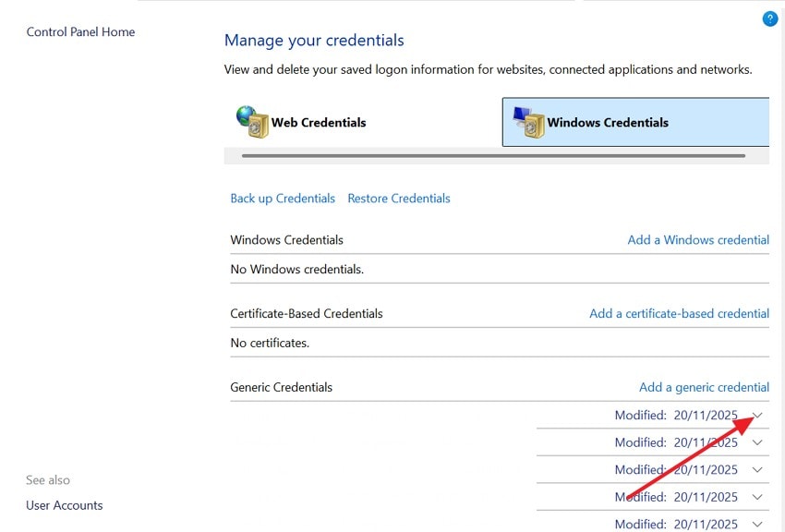Click Add a certificate-based credential
Viewport: 785px width, 532px height.
pos(679,314)
